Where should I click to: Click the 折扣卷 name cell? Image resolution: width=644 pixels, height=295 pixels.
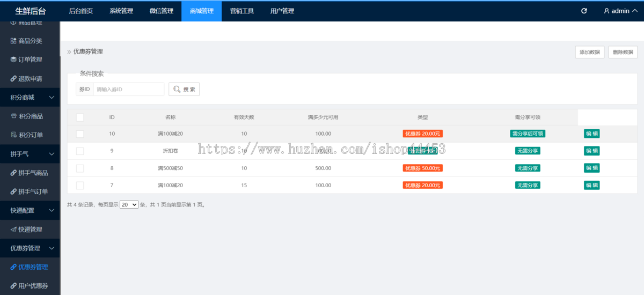coord(170,151)
